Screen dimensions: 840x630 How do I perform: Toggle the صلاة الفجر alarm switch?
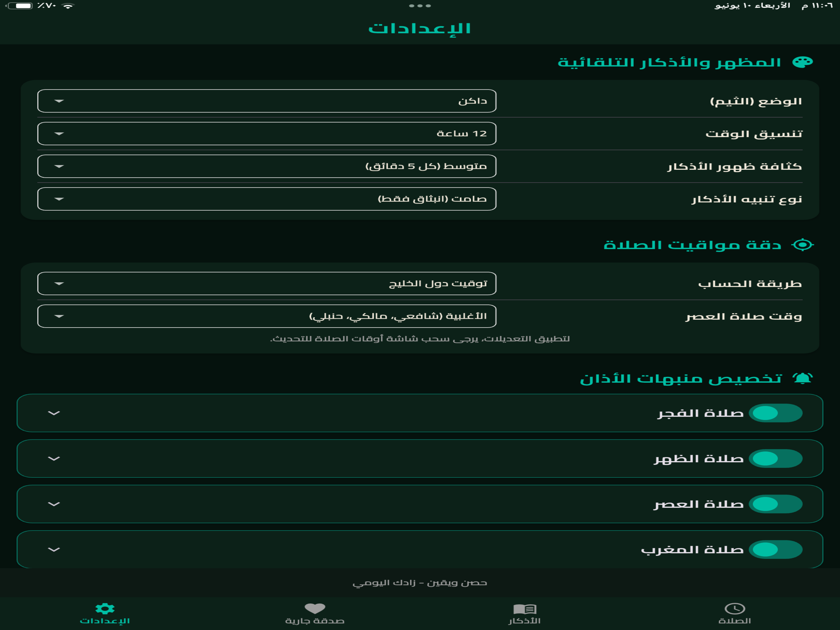pyautogui.click(x=775, y=413)
